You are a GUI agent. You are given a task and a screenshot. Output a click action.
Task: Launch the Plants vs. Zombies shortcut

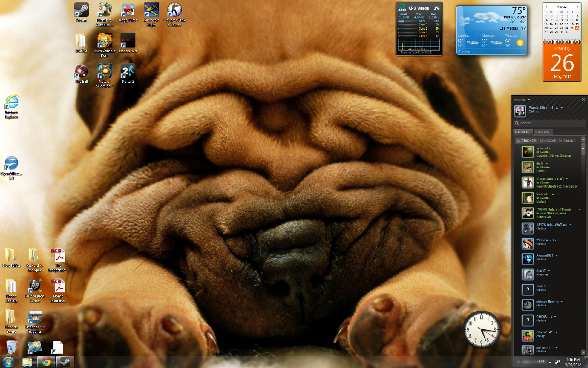[105, 14]
